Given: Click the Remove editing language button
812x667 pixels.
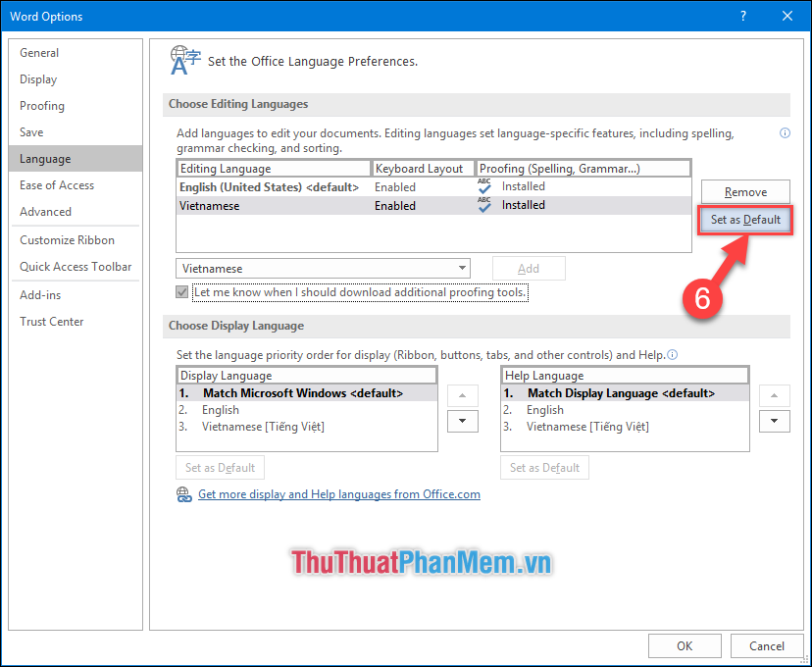Looking at the screenshot, I should click(x=745, y=192).
